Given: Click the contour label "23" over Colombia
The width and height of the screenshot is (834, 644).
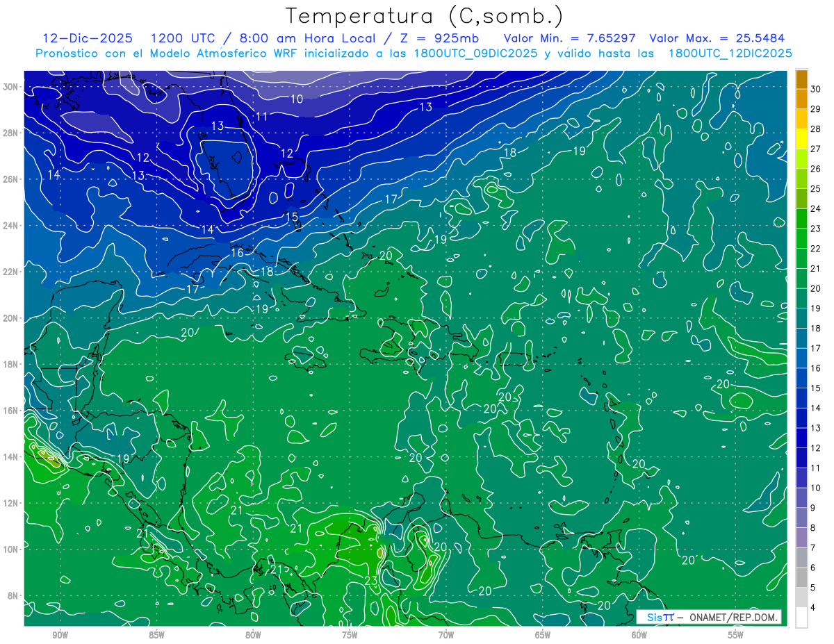Looking at the screenshot, I should pos(370,581).
